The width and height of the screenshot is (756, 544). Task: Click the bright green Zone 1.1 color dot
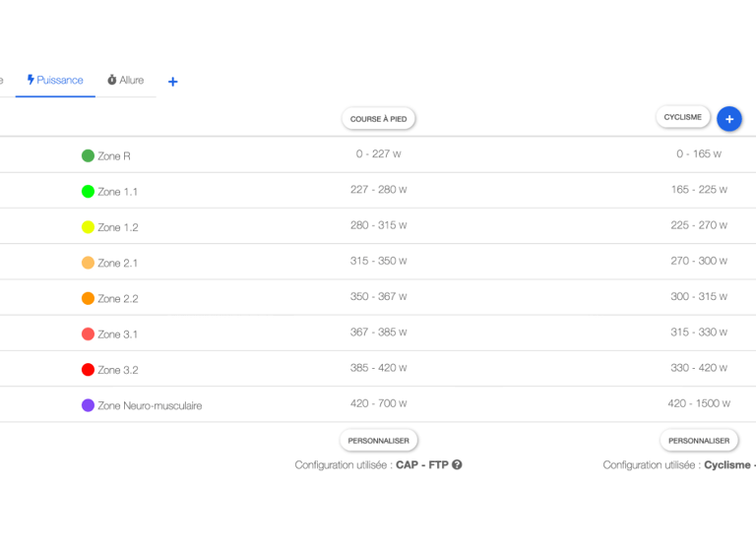(88, 192)
